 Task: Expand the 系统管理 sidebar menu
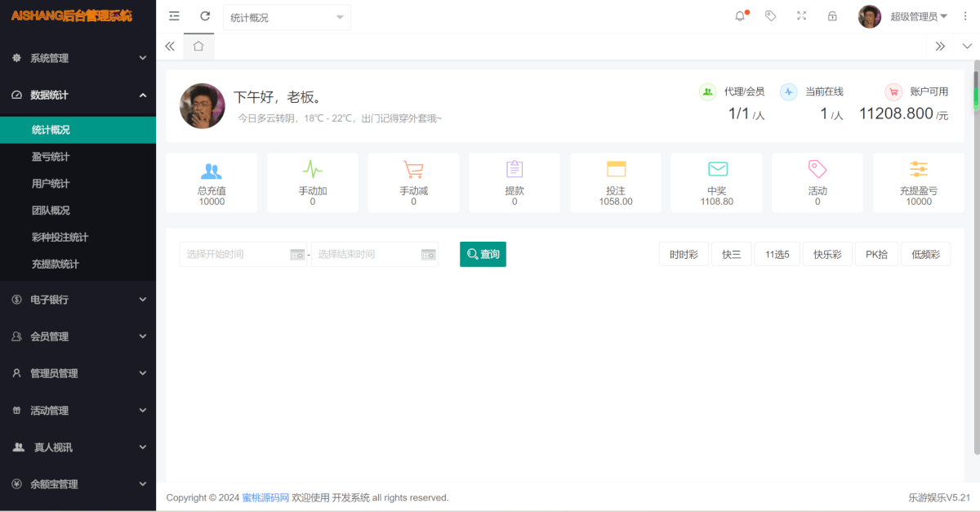pyautogui.click(x=78, y=58)
